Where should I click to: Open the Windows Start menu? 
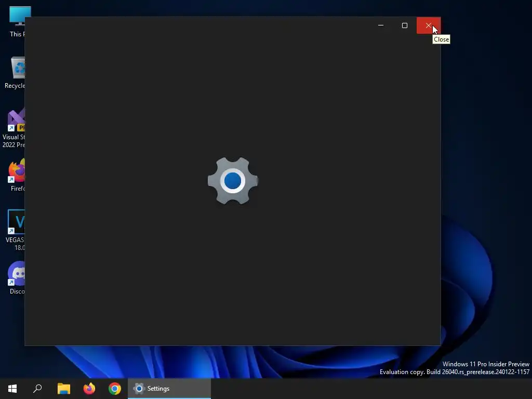12,389
